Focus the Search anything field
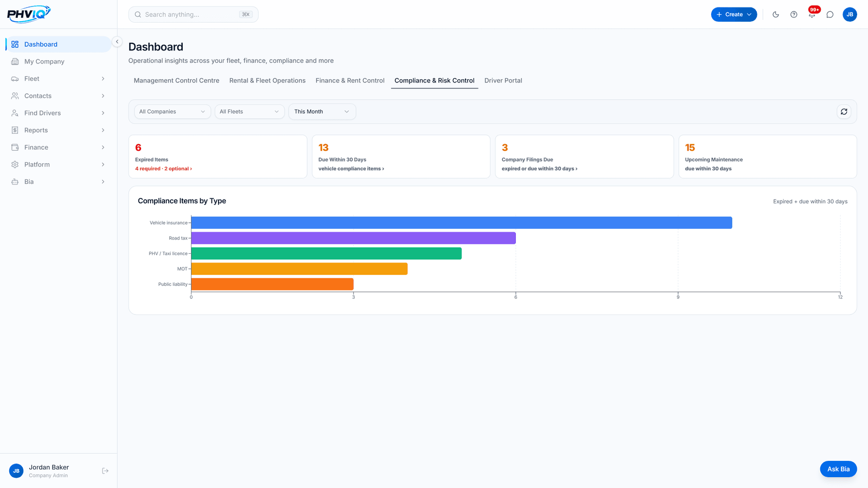 click(x=193, y=15)
